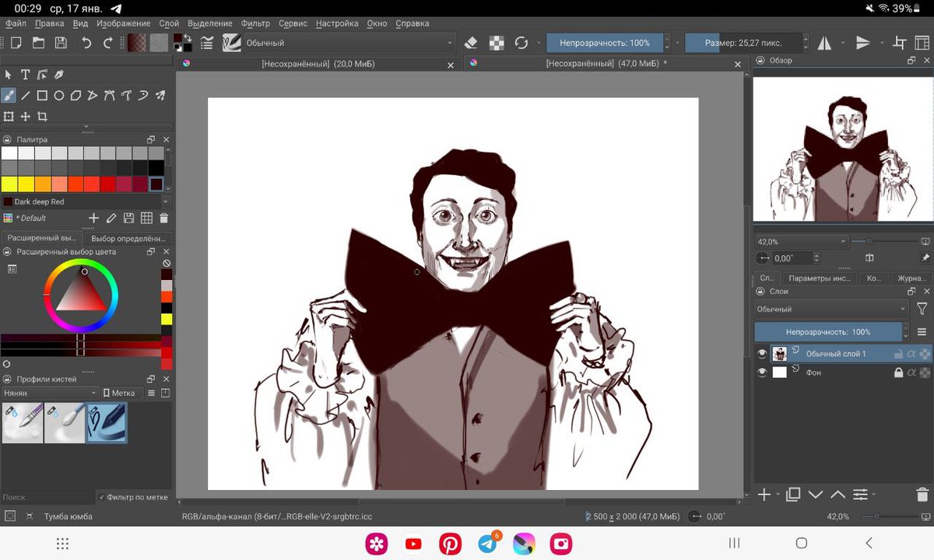
Task: Open YouTube from the taskbar
Action: [413, 544]
